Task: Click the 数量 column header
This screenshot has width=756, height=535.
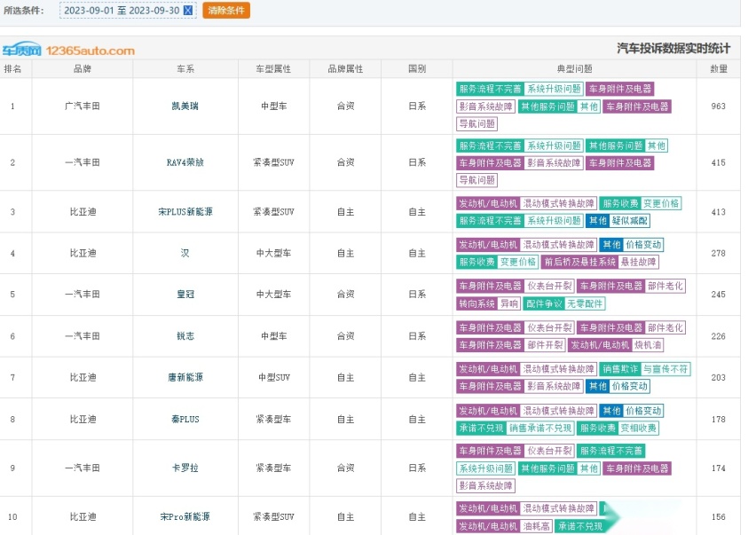Action: 719,69
